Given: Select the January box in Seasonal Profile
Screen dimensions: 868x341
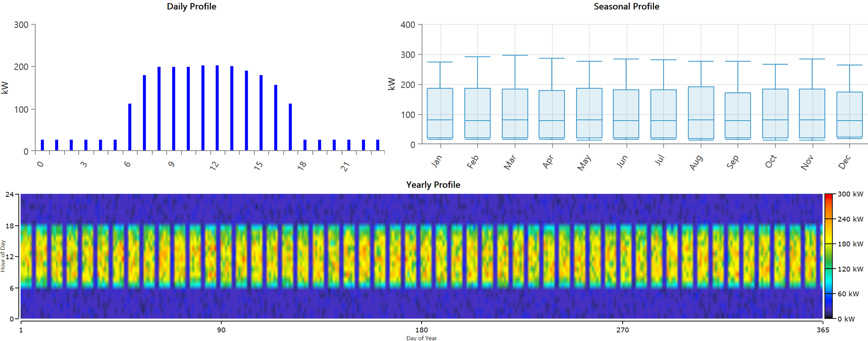Looking at the screenshot, I should [x=440, y=113].
